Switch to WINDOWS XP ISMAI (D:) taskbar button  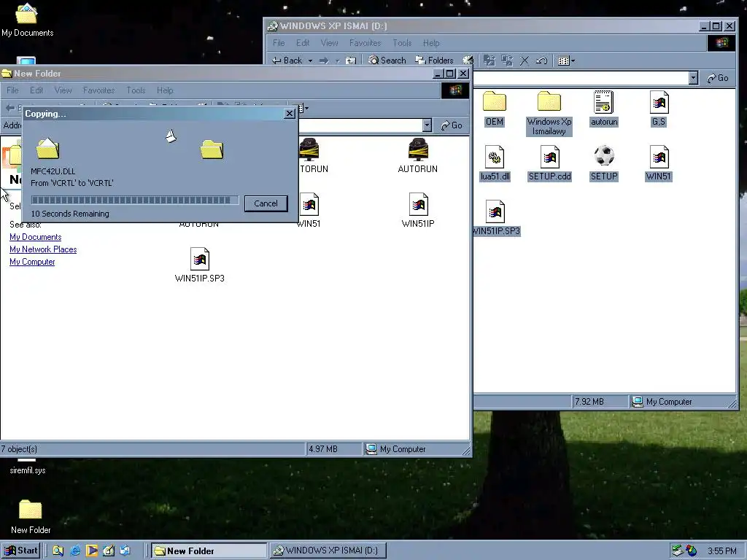click(328, 551)
